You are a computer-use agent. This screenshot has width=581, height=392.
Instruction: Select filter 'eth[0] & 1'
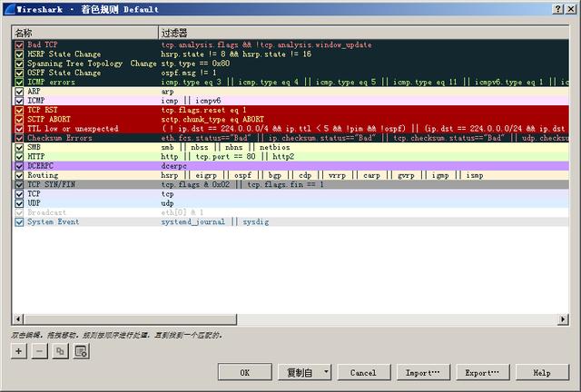pos(182,212)
